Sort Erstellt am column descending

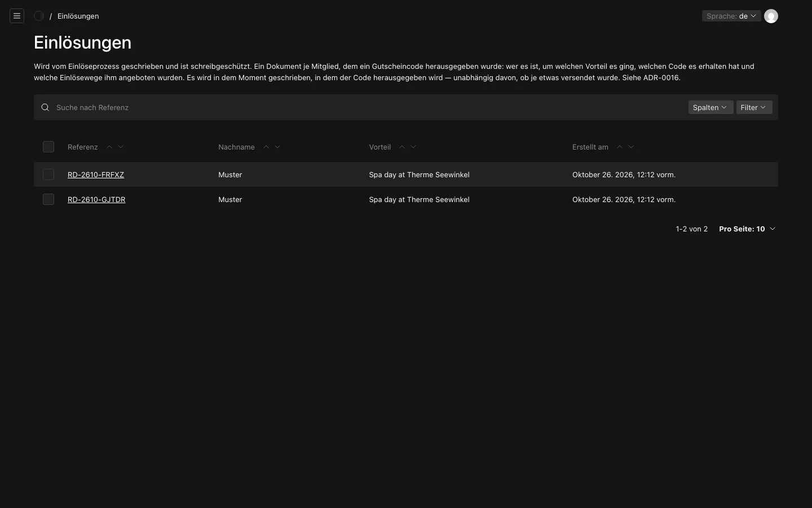pos(631,147)
